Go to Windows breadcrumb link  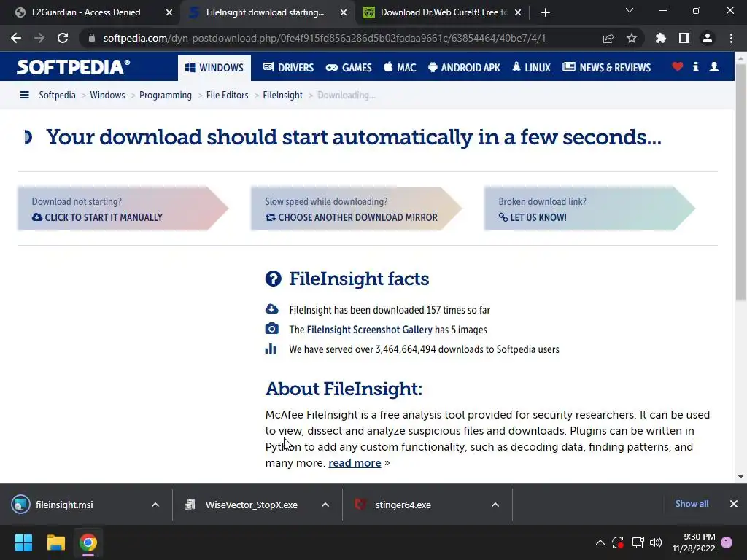(108, 95)
